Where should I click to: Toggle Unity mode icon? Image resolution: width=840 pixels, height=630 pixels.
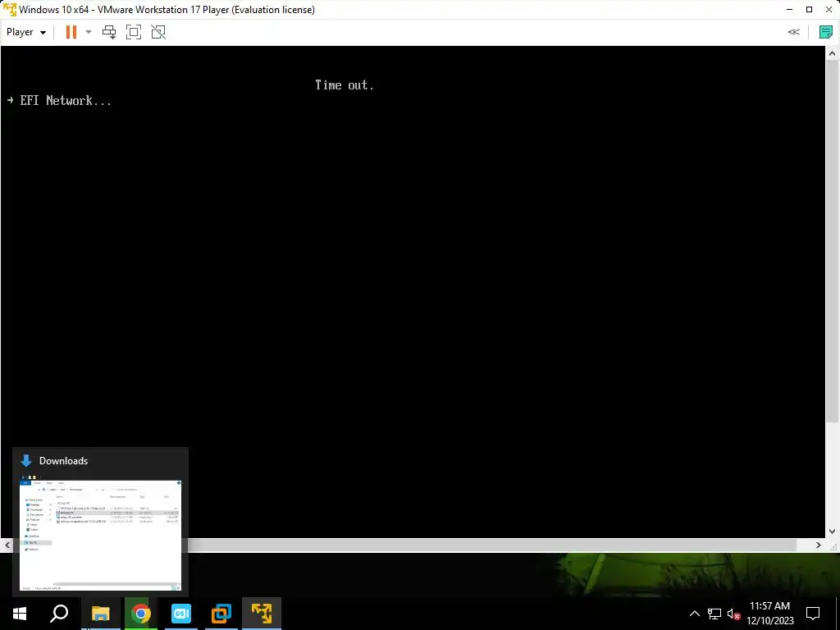point(158,32)
